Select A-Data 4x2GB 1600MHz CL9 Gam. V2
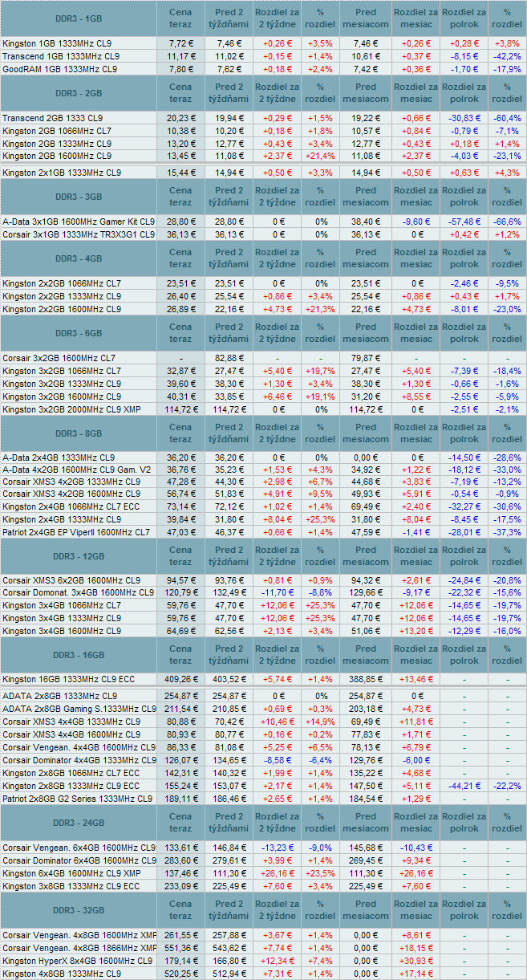 77,470
